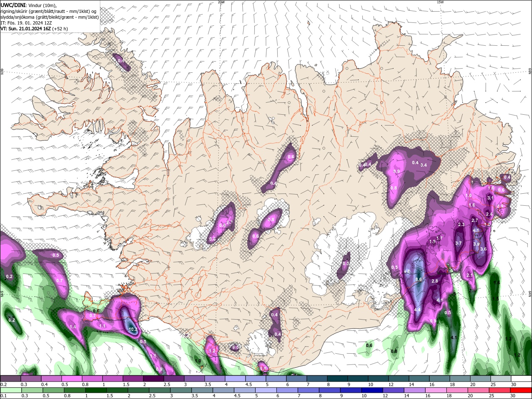Viewport: 532px width, 399px height.
Task: Click the 1.4 precipitation value in the southwest
Action: click(73, 327)
